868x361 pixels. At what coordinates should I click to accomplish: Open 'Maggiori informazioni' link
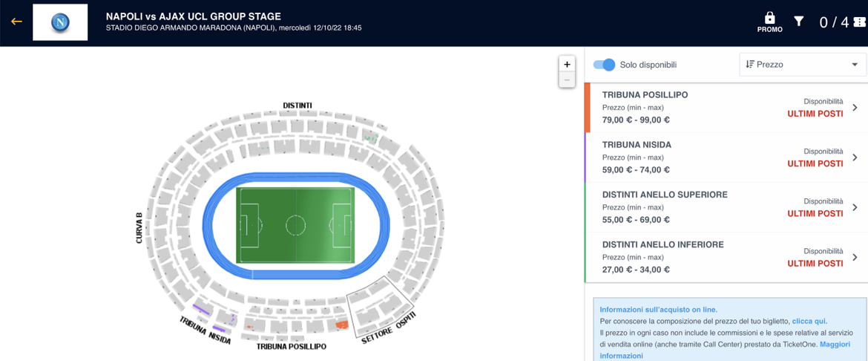[835, 345]
